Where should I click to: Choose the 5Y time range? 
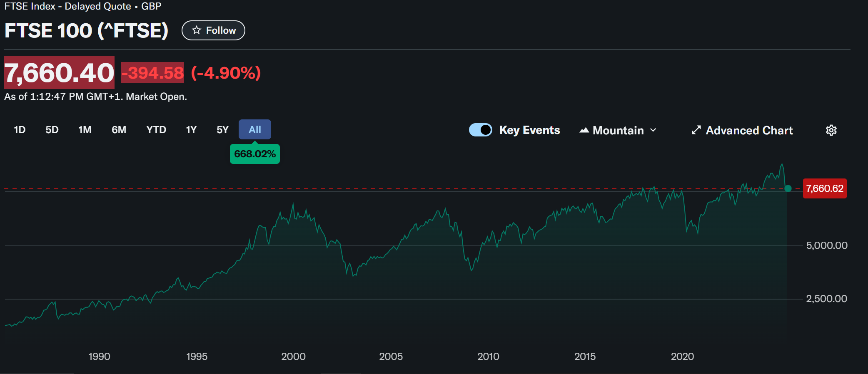coord(222,130)
